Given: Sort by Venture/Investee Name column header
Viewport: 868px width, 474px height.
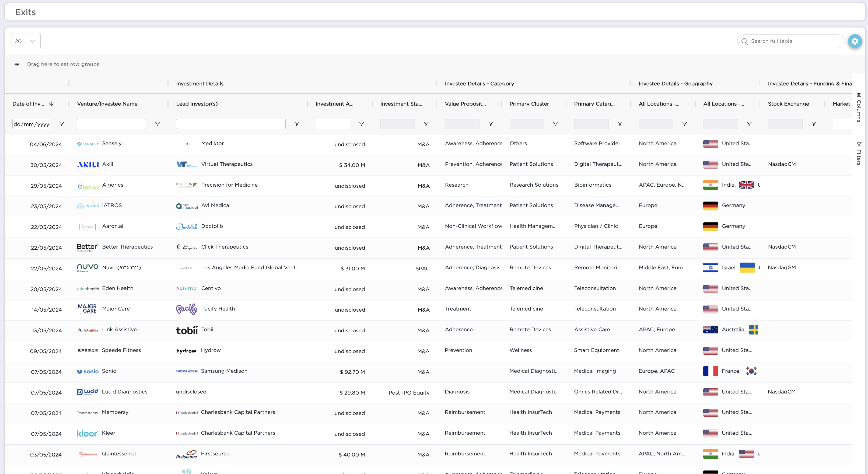Looking at the screenshot, I should pos(107,104).
